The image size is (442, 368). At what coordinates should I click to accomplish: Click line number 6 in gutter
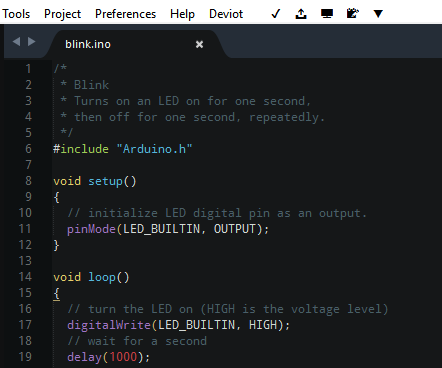pos(28,149)
